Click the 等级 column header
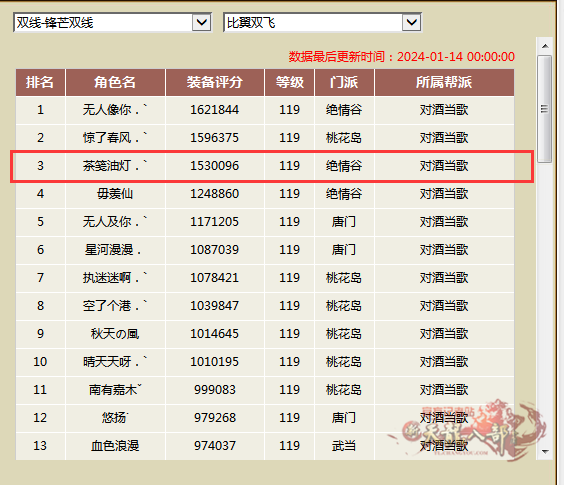 pyautogui.click(x=290, y=82)
